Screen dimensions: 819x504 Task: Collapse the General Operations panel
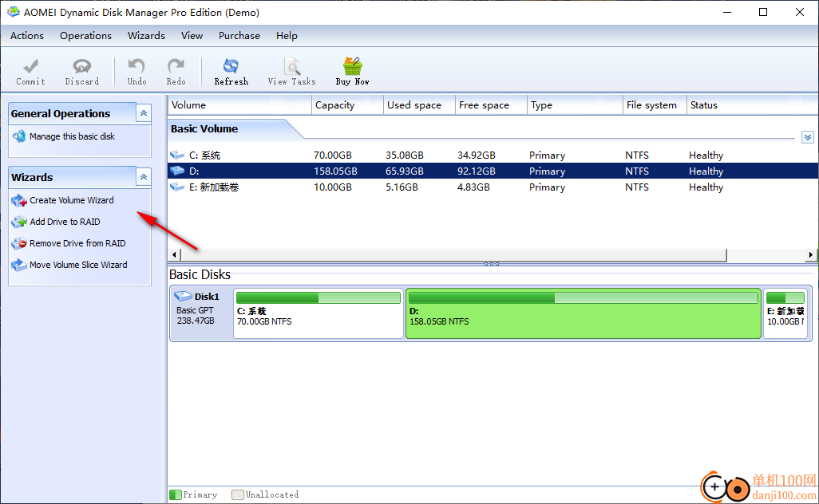[143, 113]
